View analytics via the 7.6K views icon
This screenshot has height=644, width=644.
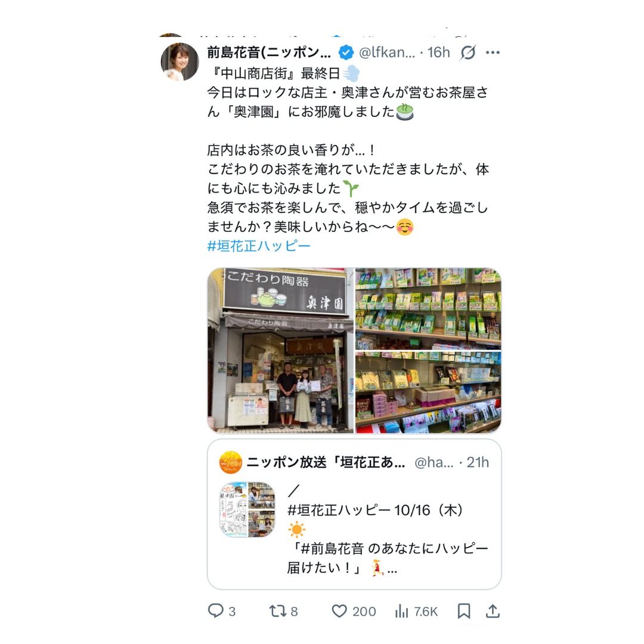point(402,611)
